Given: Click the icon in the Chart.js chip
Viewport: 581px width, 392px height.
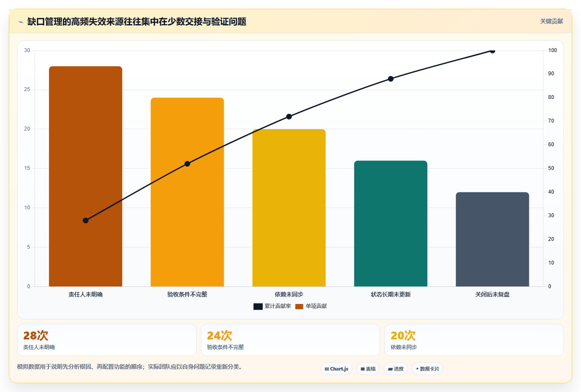Looking at the screenshot, I should point(327,369).
